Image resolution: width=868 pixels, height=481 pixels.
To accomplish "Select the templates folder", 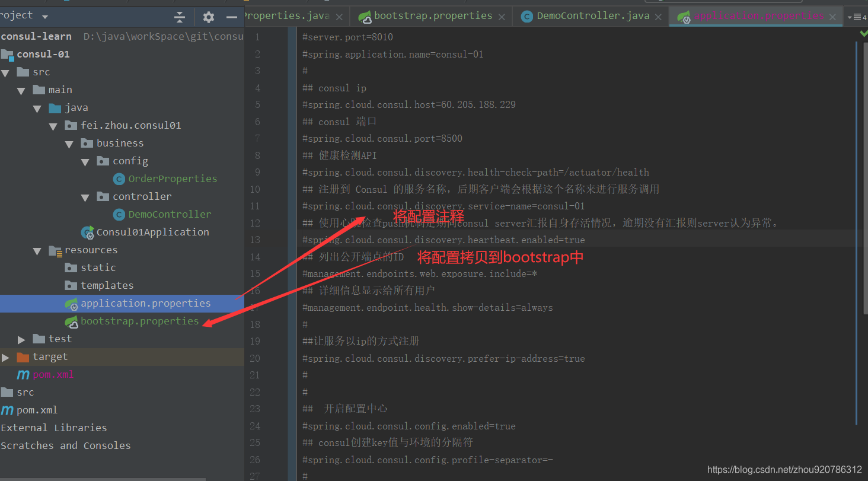I will click(x=107, y=285).
